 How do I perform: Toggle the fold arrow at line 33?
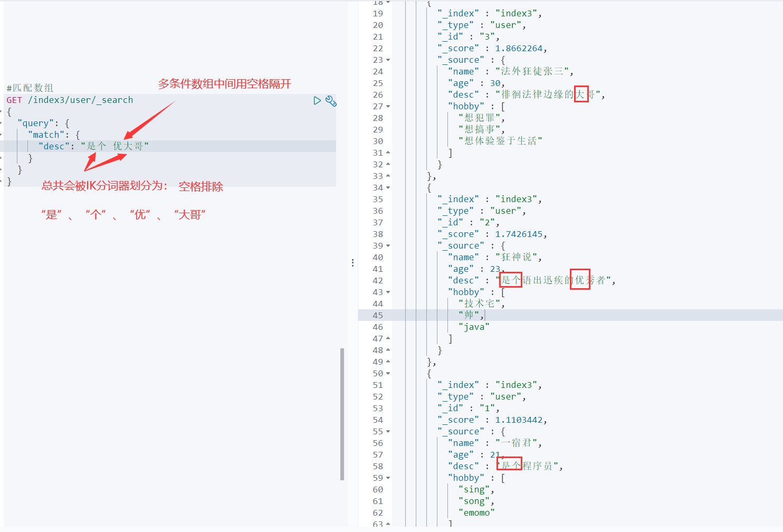388,176
